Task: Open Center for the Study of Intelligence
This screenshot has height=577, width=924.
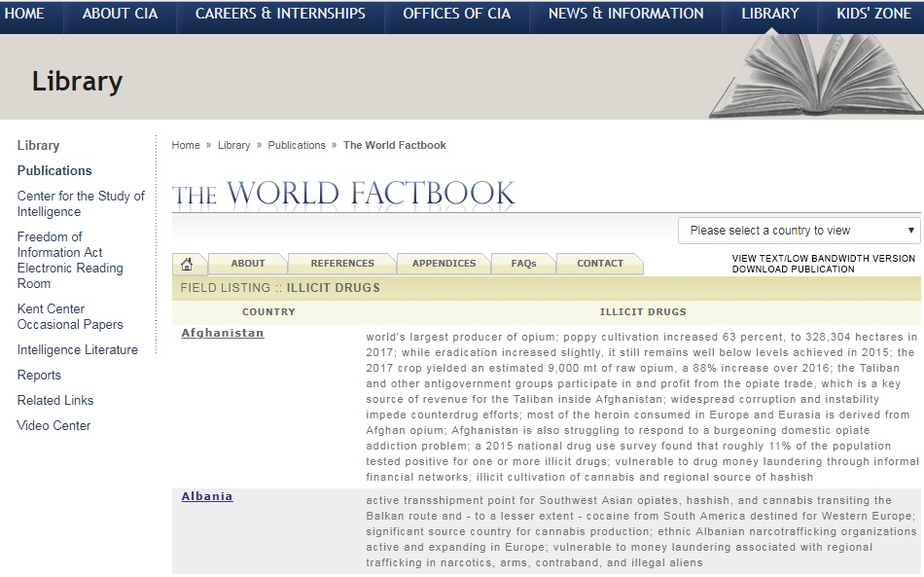Action: click(81, 203)
